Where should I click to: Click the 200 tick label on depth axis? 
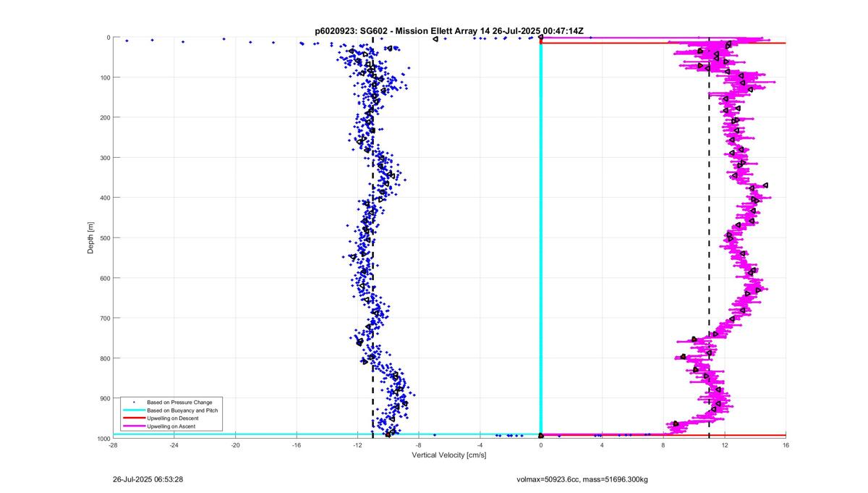point(104,117)
